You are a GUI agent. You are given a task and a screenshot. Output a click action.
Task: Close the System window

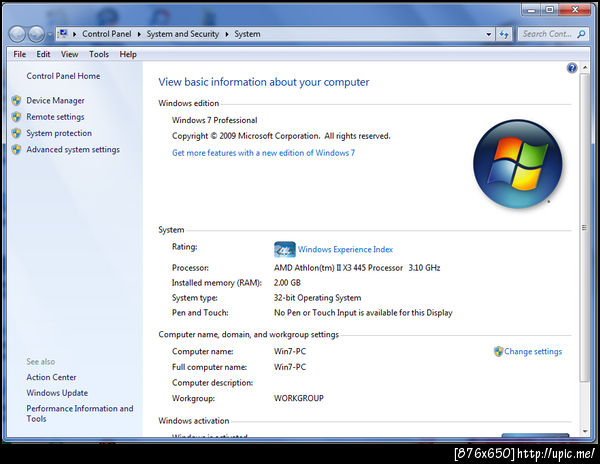[575, 10]
